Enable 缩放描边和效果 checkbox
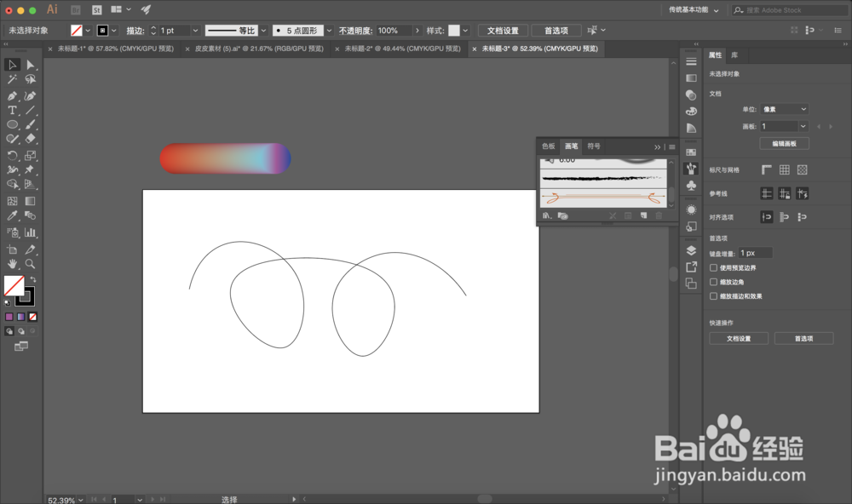Image resolution: width=852 pixels, height=504 pixels. (713, 296)
